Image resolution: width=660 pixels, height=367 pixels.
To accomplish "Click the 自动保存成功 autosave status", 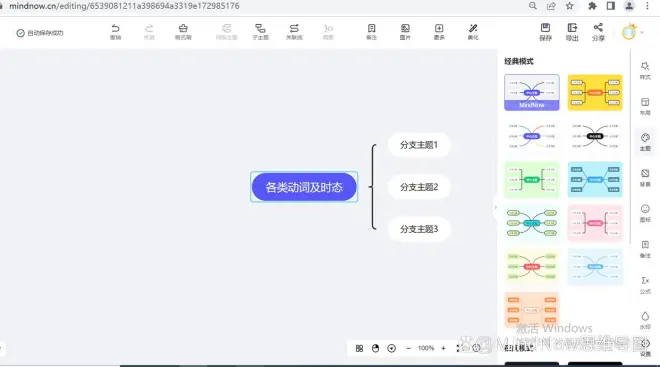I will (40, 33).
